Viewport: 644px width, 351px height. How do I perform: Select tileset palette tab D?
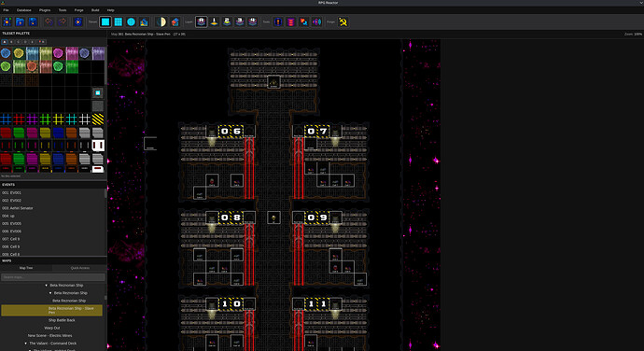tap(25, 42)
